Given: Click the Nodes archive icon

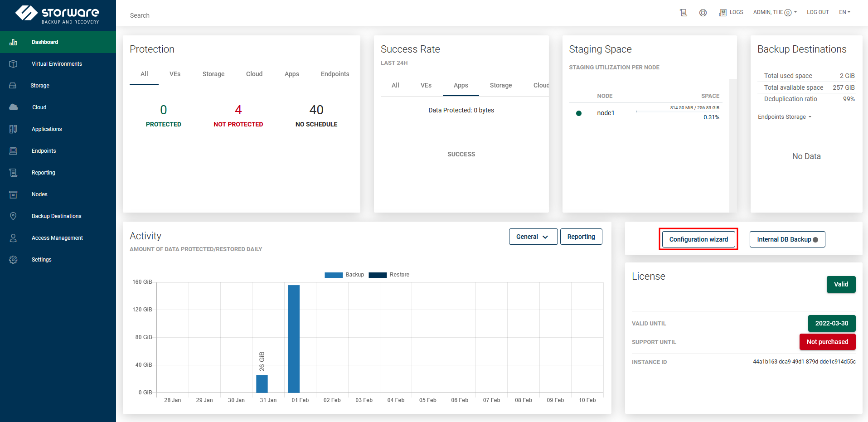Looking at the screenshot, I should click(13, 194).
